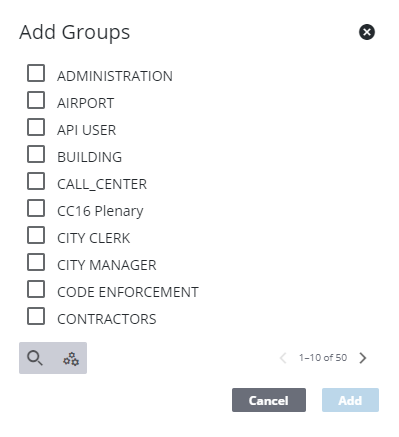
Task: Close the Add Groups dialog
Action: (367, 32)
